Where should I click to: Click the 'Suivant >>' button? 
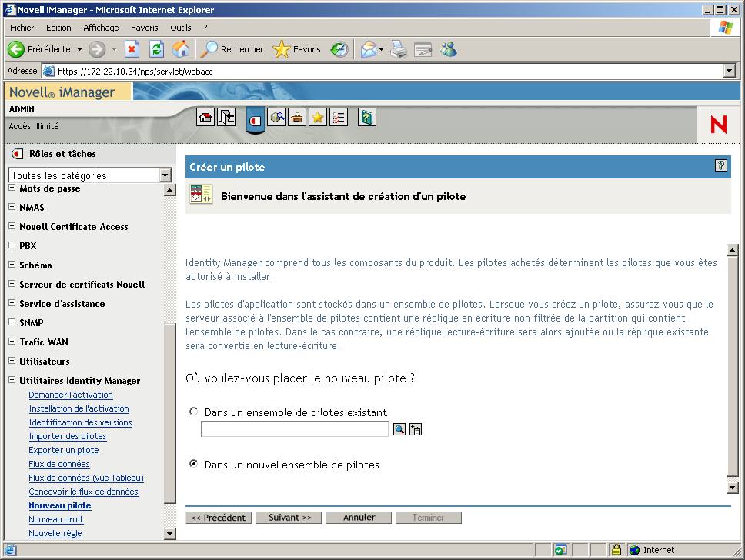pyautogui.click(x=289, y=517)
